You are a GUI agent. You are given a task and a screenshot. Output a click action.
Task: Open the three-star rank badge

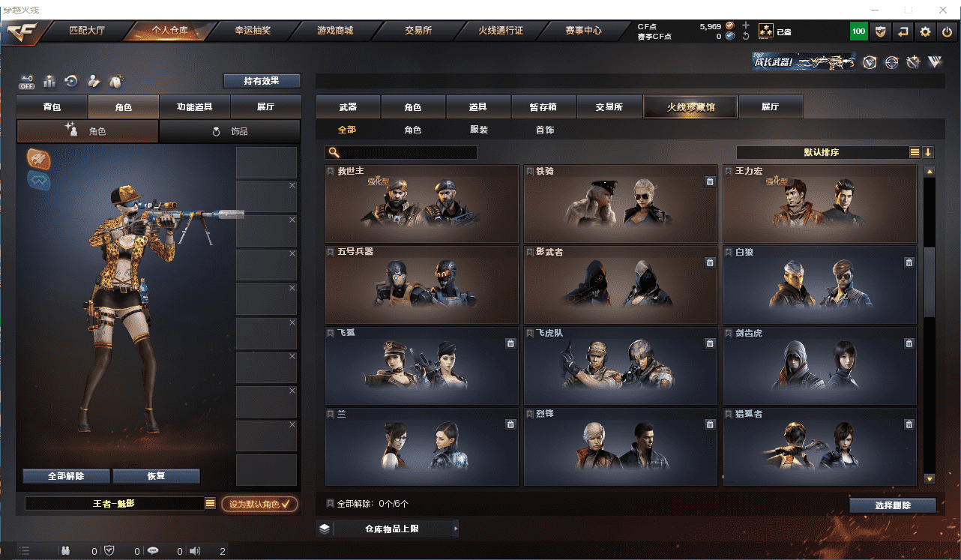pyautogui.click(x=766, y=31)
